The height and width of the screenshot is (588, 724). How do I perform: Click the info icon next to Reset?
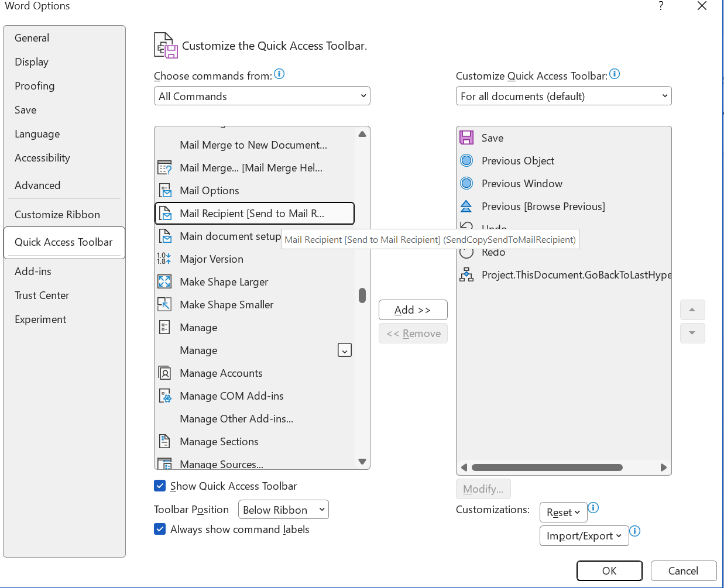pos(593,508)
